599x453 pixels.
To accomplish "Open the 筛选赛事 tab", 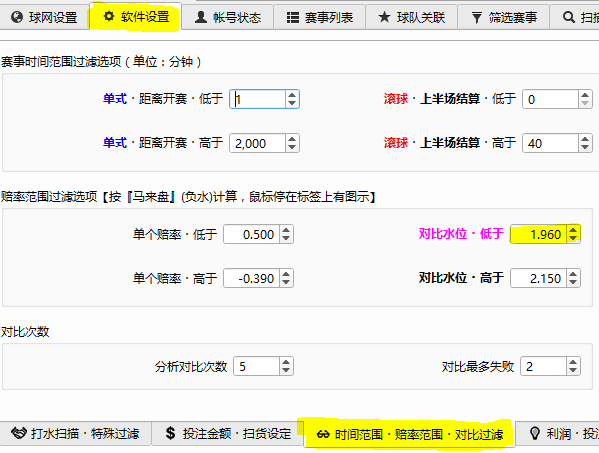I will (x=503, y=18).
